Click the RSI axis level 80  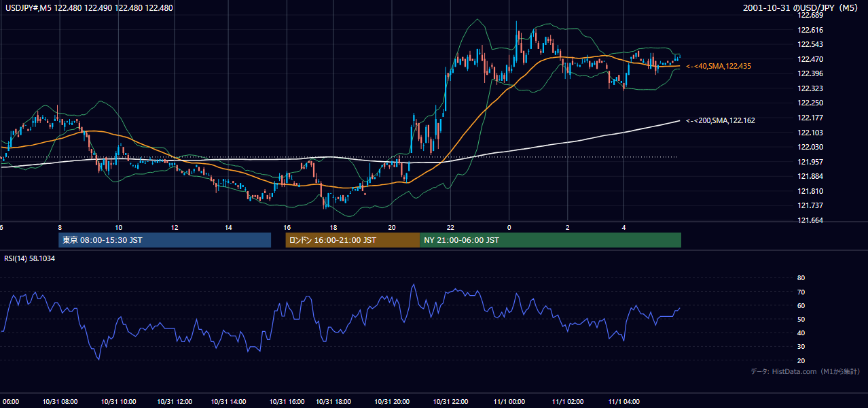801,278
